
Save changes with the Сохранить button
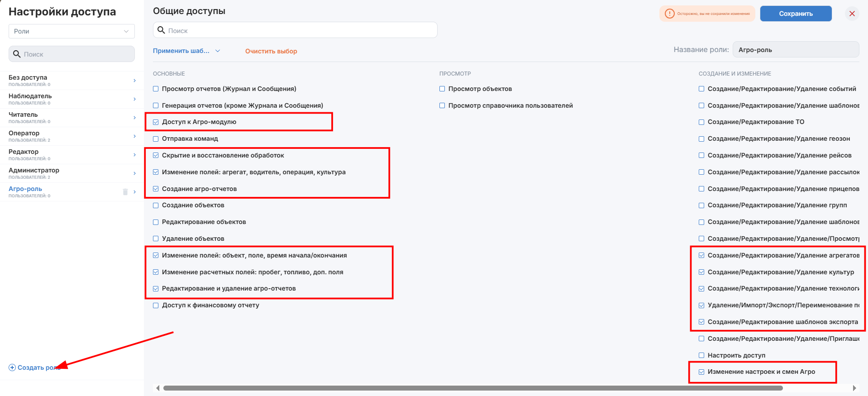pyautogui.click(x=796, y=14)
